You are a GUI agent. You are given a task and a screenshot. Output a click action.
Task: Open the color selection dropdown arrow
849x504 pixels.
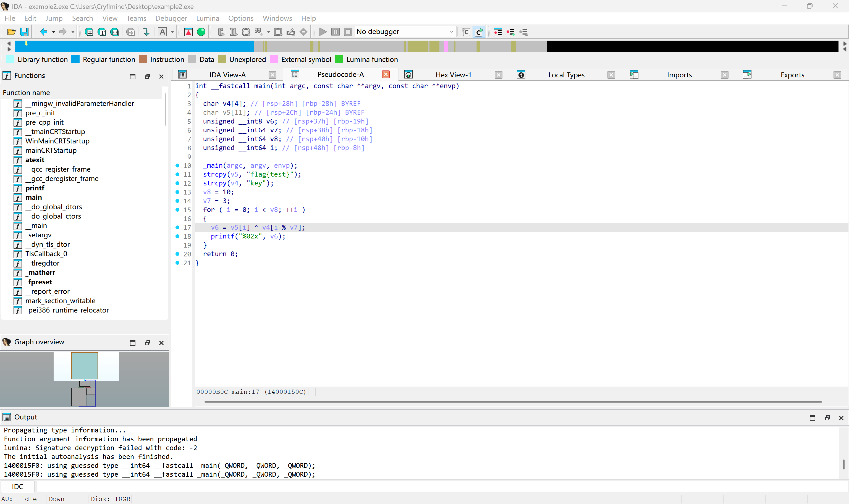tap(172, 32)
